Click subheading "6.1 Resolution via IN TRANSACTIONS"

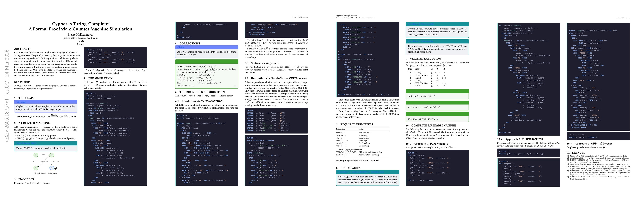pos(199,101)
